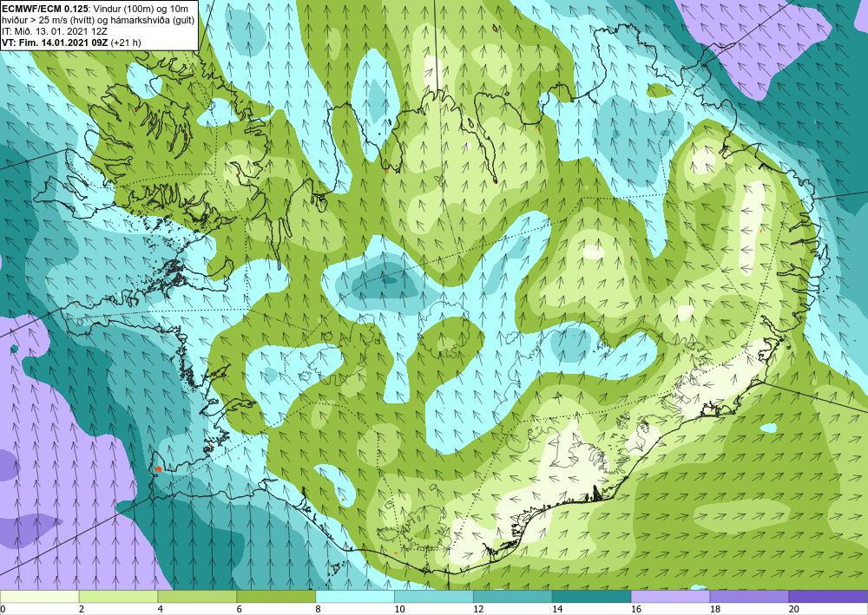
Task: Click the 8–10 m/s pale cyan legend swatch
Action: click(x=355, y=597)
